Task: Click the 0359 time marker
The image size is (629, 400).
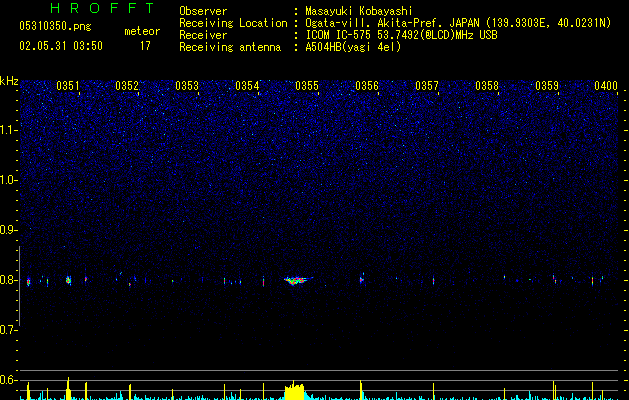Action: coord(547,86)
